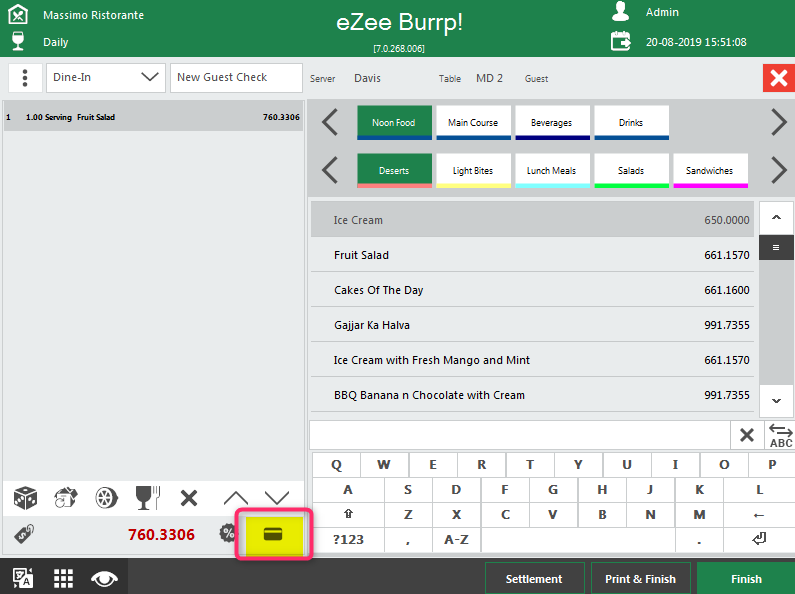This screenshot has height=594, width=795.
Task: Click the Guest label field
Action: click(536, 79)
